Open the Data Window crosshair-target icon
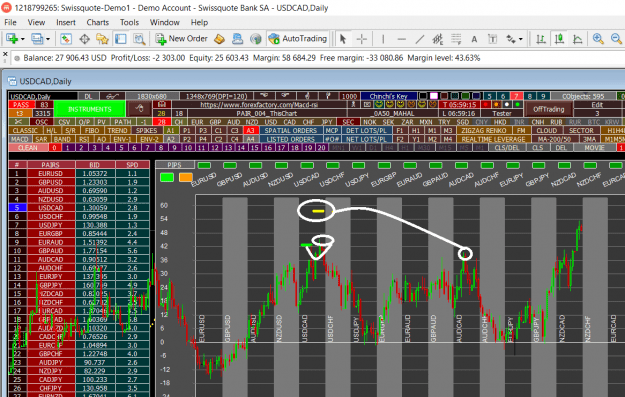This screenshot has height=397, width=625. click(x=84, y=39)
